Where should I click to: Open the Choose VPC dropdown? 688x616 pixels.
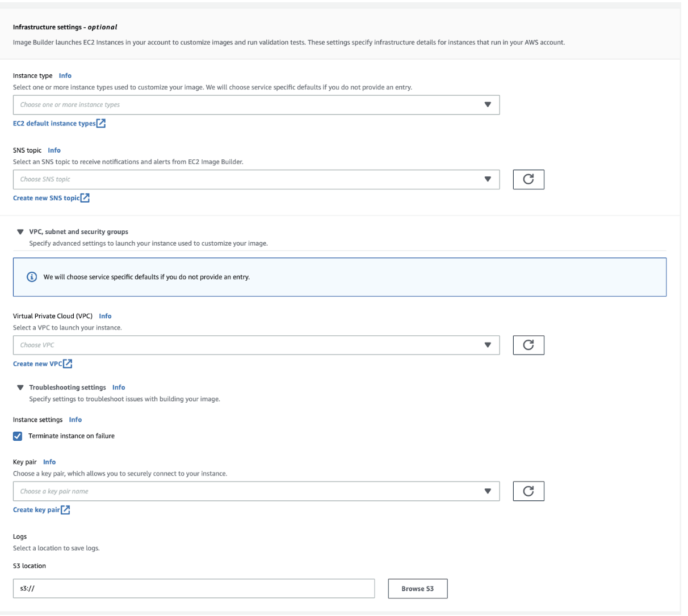(256, 345)
